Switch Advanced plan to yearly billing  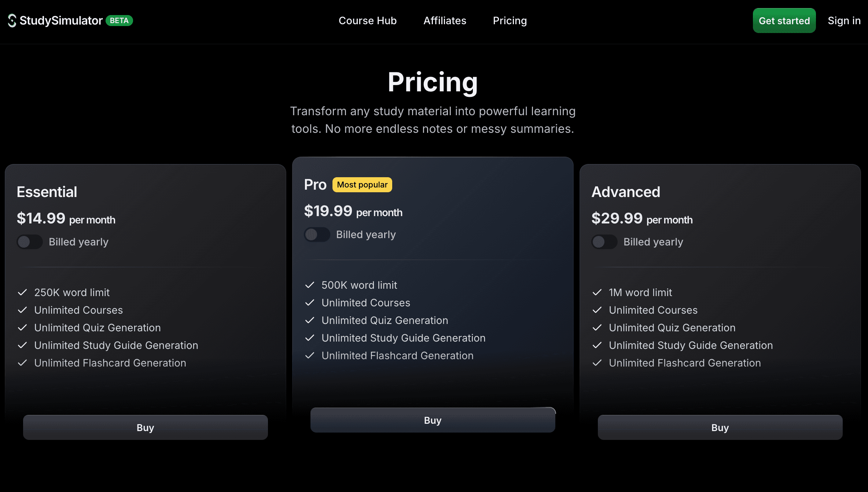coord(604,242)
